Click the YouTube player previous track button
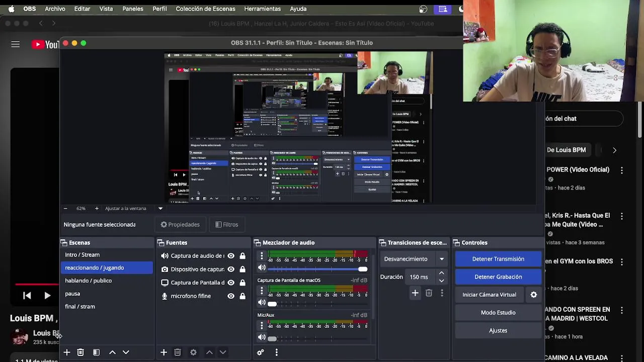This screenshot has width=644, height=362. click(x=27, y=296)
